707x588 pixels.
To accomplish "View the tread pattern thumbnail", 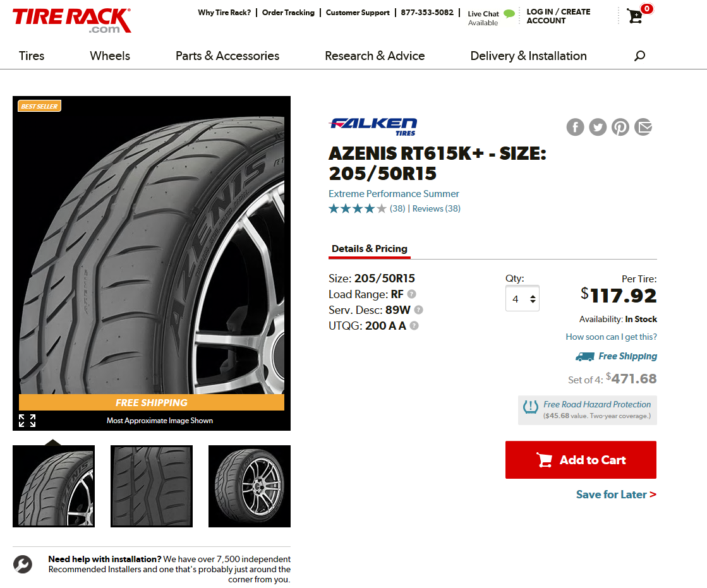I will coord(152,486).
